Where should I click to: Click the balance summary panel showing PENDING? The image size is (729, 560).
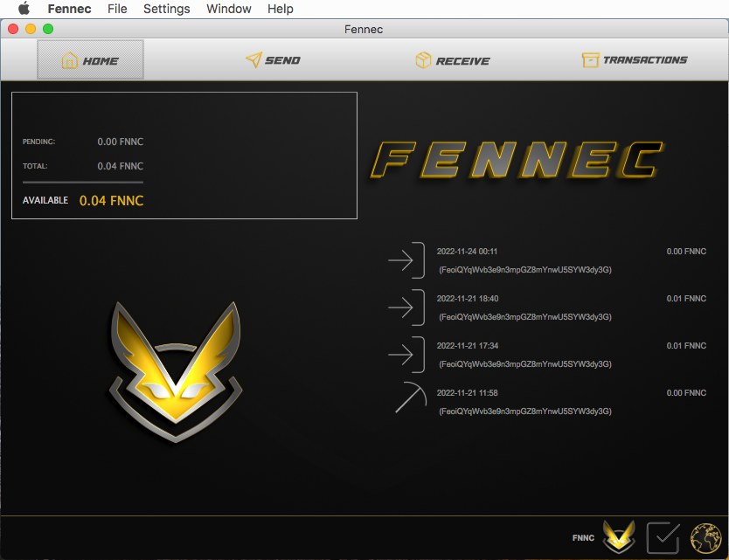[184, 155]
